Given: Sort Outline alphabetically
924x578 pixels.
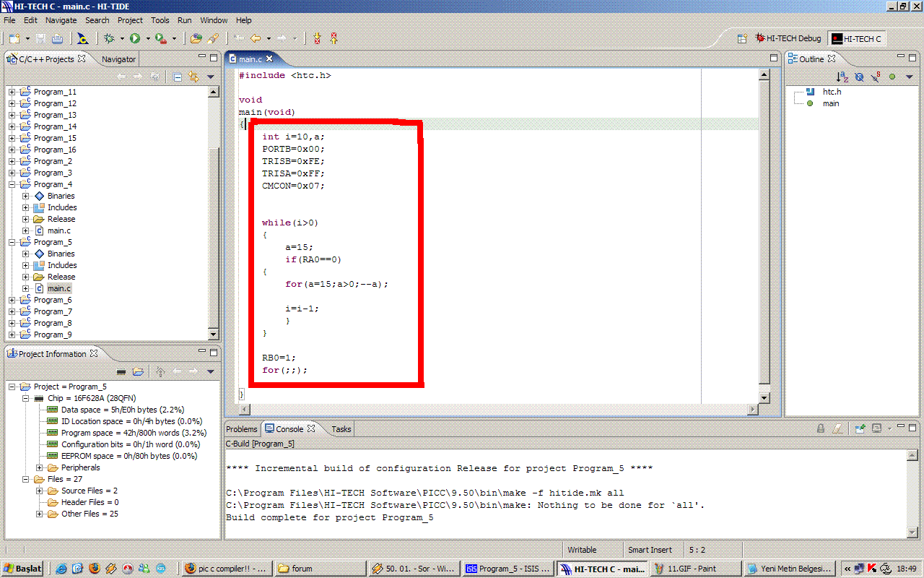Looking at the screenshot, I should (842, 77).
